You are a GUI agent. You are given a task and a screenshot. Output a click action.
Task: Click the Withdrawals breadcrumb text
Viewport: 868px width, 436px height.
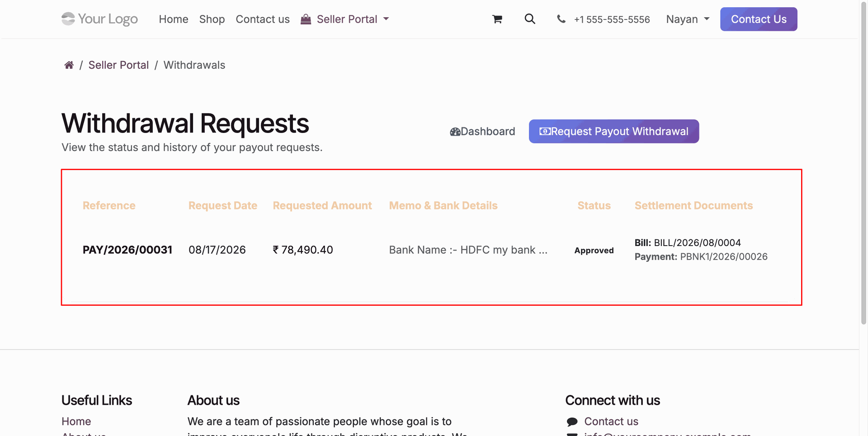point(194,65)
